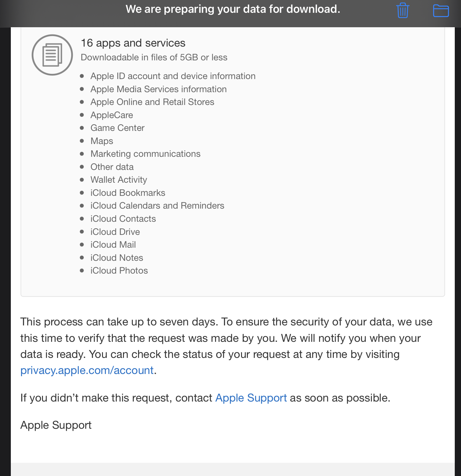The image size is (461, 476).
Task: Click 'Apple ID account and device information' item
Action: pos(173,76)
